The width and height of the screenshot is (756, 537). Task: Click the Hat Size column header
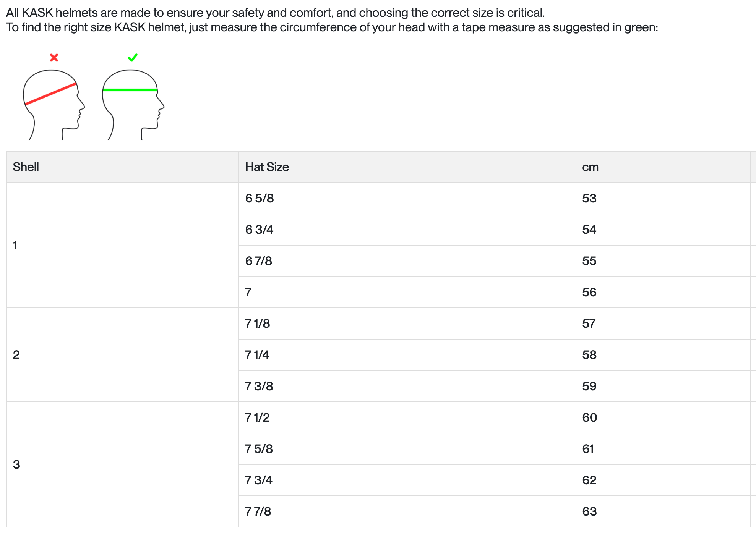(267, 167)
